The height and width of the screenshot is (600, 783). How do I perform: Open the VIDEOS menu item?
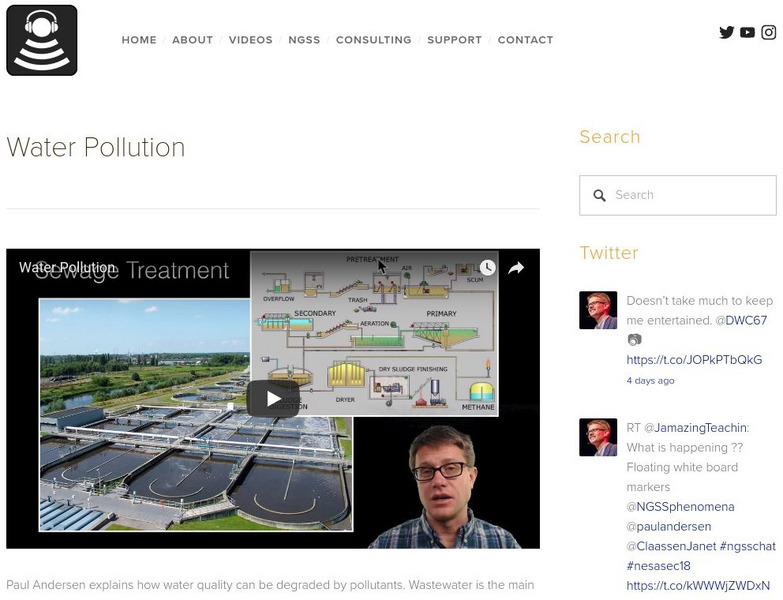[251, 40]
